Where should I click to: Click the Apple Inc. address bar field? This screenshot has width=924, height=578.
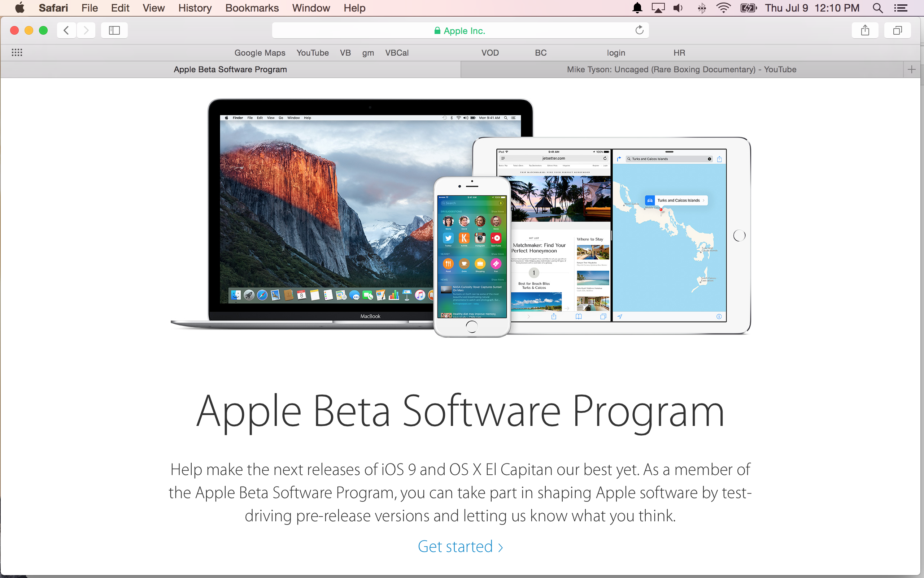coord(460,30)
